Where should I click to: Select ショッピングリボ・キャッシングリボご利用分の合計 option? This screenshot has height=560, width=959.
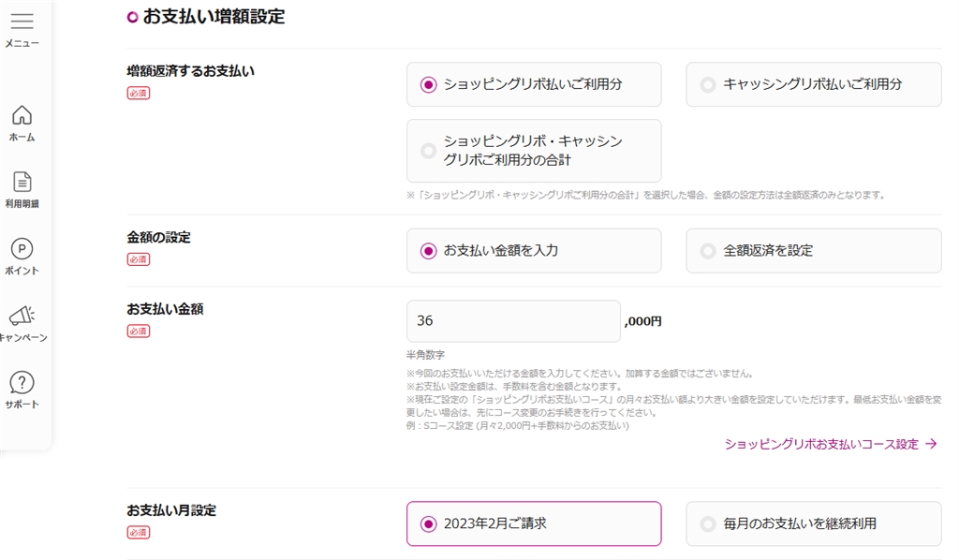[429, 150]
